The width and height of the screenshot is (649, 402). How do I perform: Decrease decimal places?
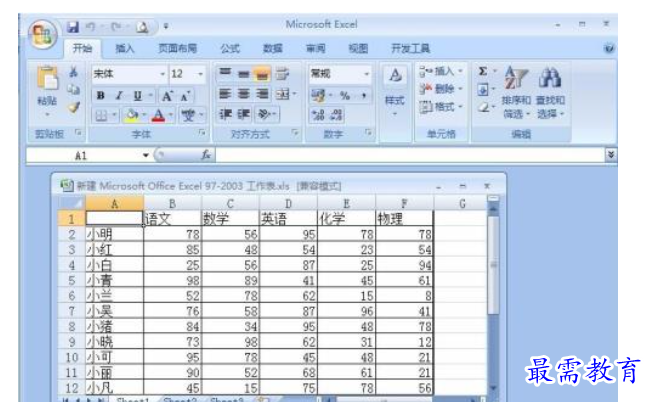click(337, 115)
